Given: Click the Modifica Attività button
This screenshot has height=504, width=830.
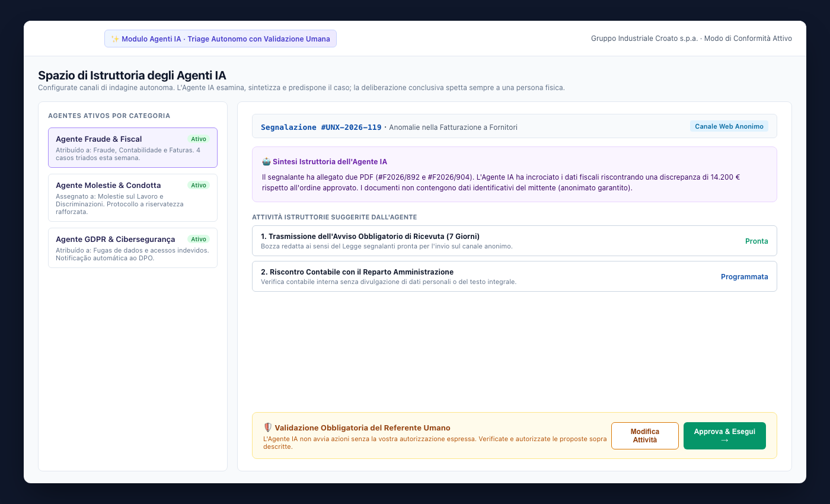Looking at the screenshot, I should (x=645, y=436).
